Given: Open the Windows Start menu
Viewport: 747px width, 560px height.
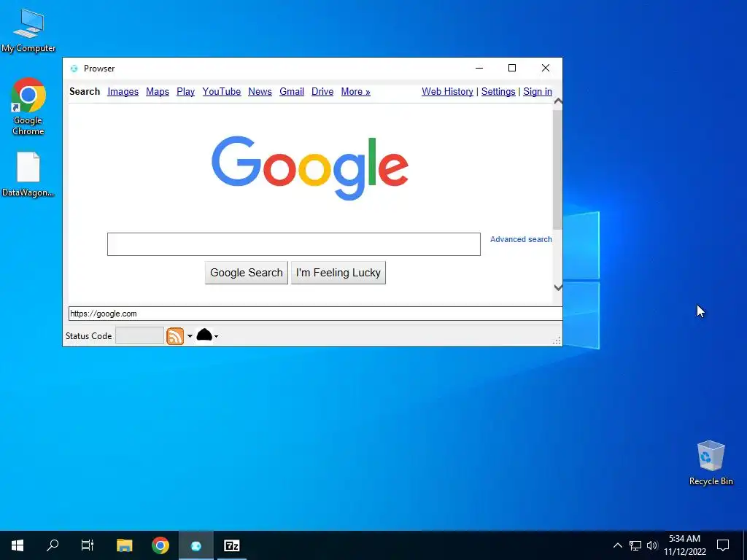Looking at the screenshot, I should (x=18, y=545).
